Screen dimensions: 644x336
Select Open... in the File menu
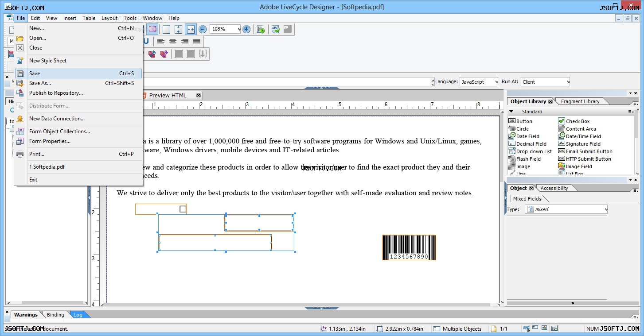click(x=78, y=38)
